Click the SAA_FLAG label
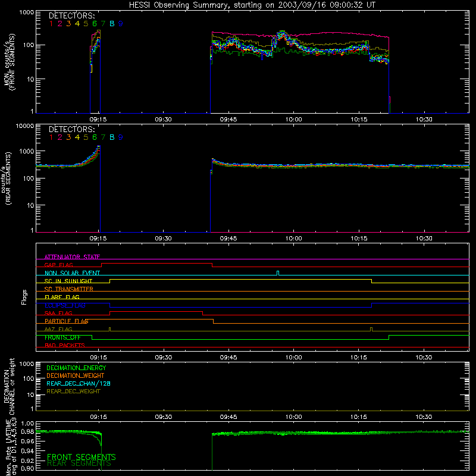Screen dimensions: 476x476 pos(58,313)
